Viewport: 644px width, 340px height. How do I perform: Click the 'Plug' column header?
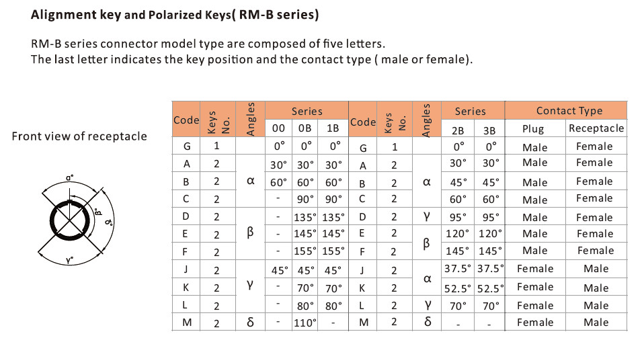point(533,129)
